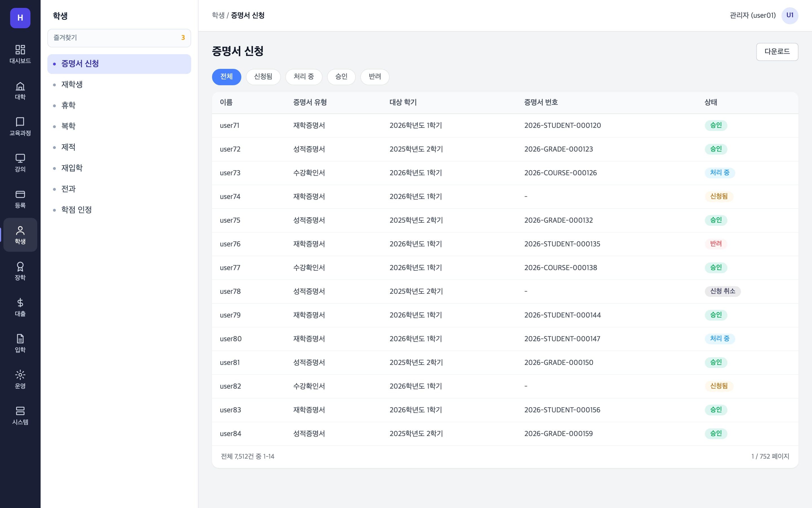Screen dimensions: 812x508
Task: Open 증명서 신청 menu item
Action: click(x=119, y=64)
